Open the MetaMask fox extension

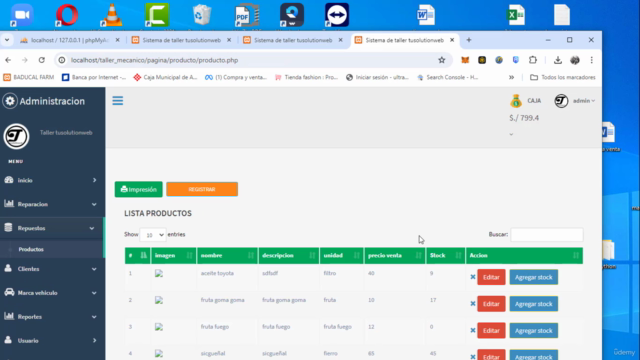(x=465, y=60)
